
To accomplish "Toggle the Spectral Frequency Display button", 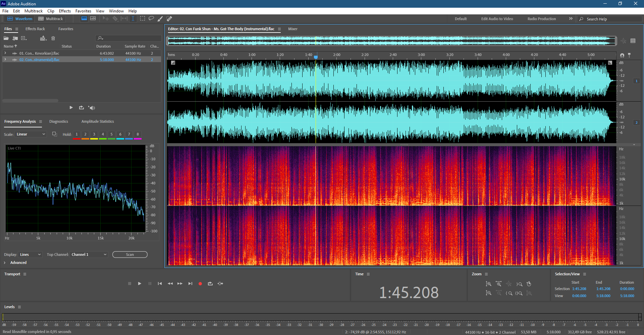I will [84, 19].
